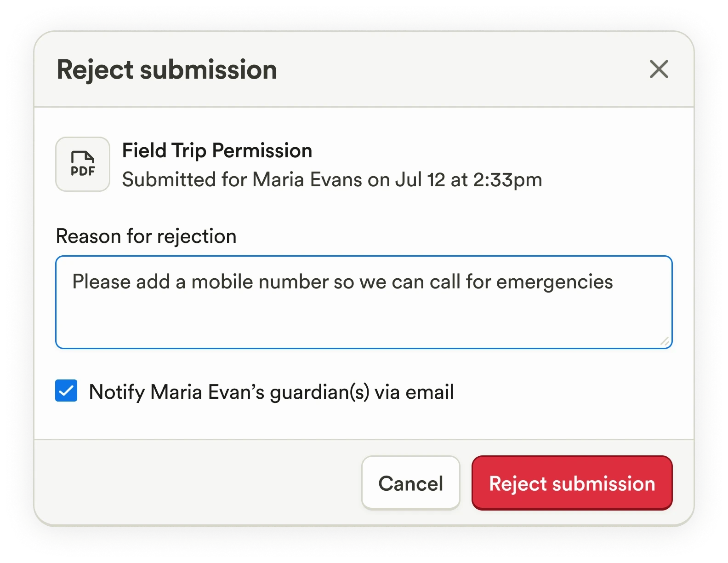The height and width of the screenshot is (563, 728).
Task: Click the Reason for rejection label
Action: [x=146, y=236]
